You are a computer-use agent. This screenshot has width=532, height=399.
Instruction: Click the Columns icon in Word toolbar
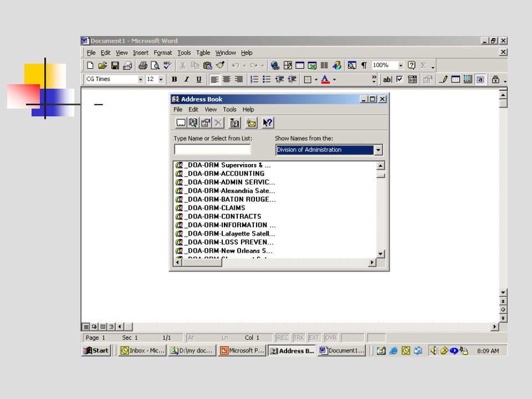click(324, 65)
